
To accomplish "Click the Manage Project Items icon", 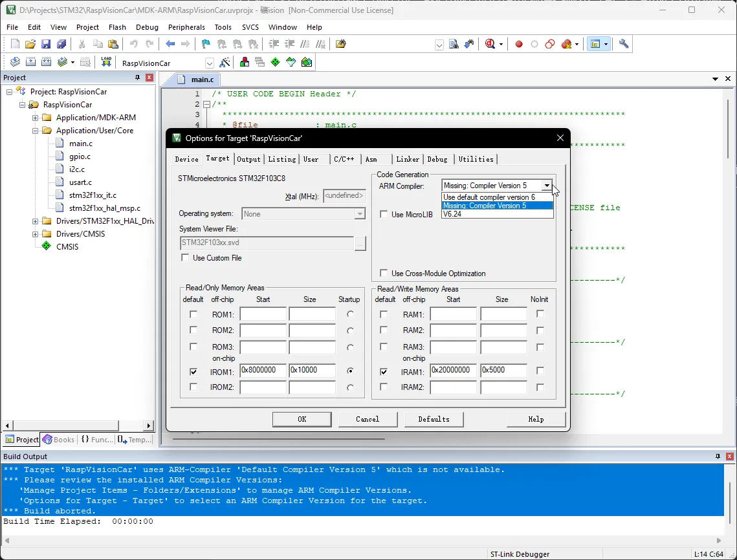I will point(245,63).
